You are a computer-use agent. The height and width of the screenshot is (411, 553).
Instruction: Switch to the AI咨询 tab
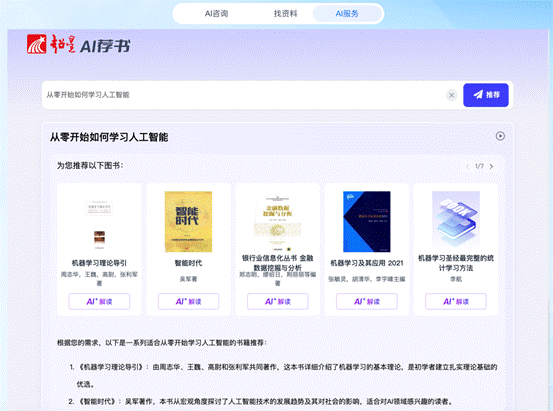tap(216, 14)
